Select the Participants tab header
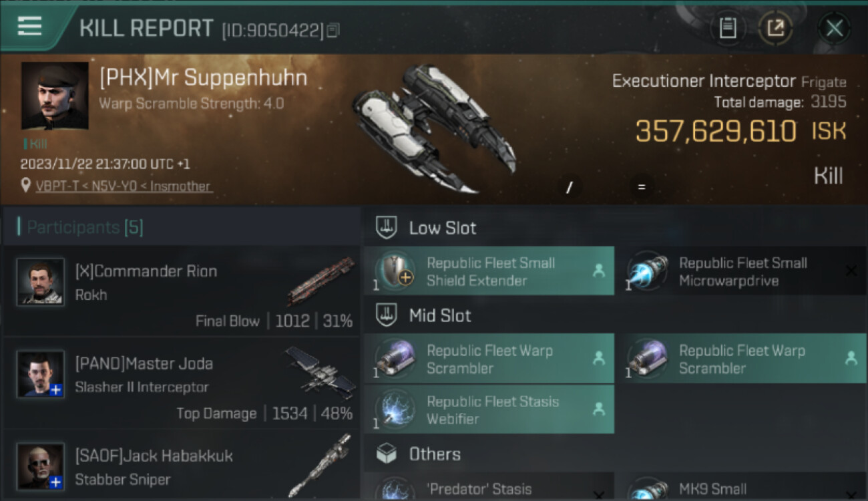 pos(85,227)
